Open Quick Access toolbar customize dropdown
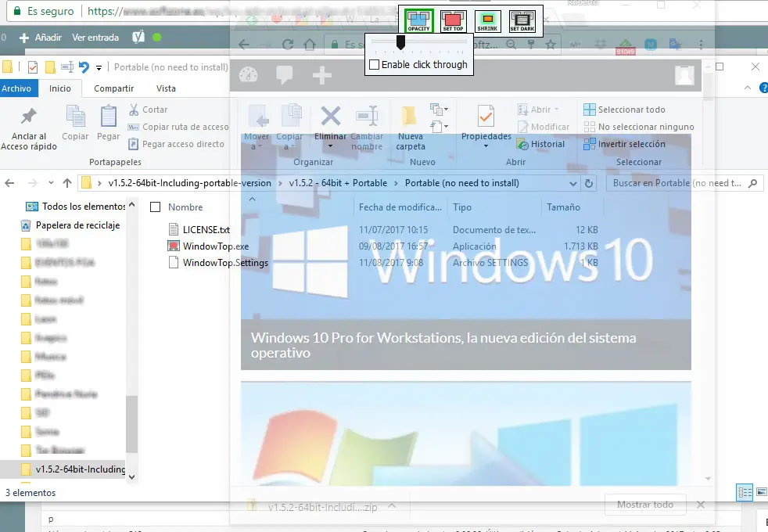Image resolution: width=768 pixels, height=532 pixels. (x=99, y=67)
